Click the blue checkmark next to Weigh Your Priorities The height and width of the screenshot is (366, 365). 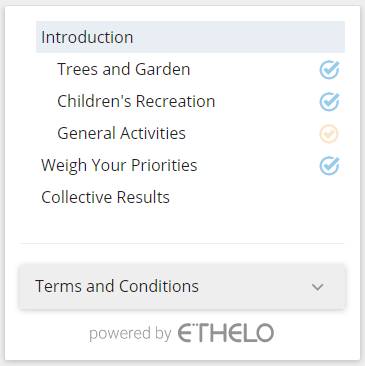[x=329, y=166]
